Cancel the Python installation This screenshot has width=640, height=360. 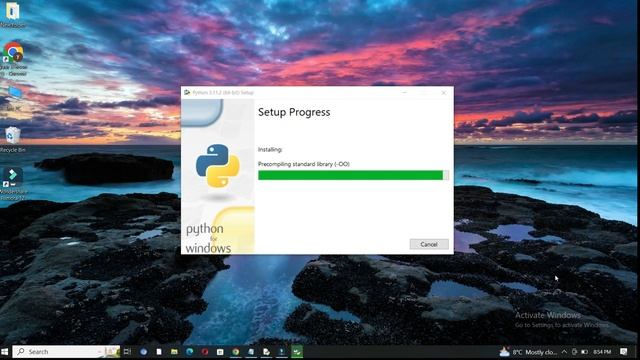[429, 244]
